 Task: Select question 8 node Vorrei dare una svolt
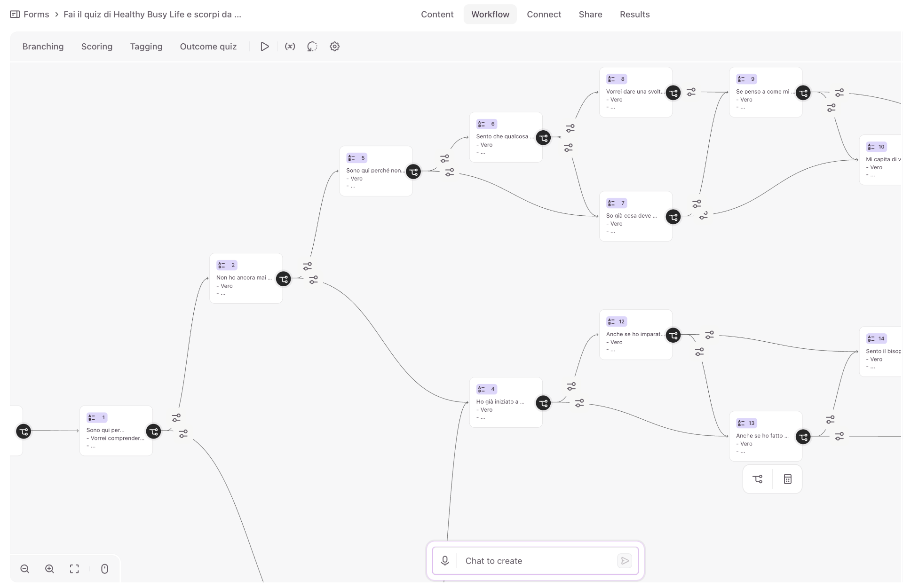point(635,92)
